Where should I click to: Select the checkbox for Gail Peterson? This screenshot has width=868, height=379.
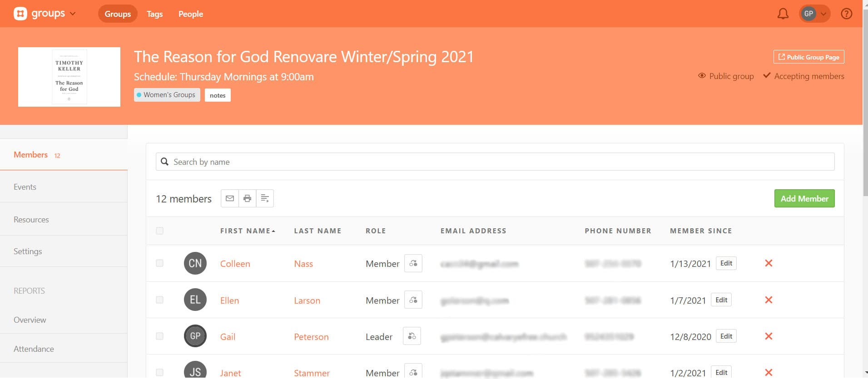tap(159, 336)
